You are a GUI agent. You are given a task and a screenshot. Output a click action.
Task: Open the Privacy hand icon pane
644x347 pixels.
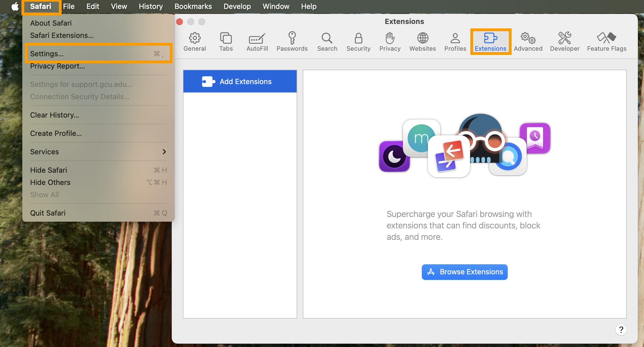coord(390,42)
